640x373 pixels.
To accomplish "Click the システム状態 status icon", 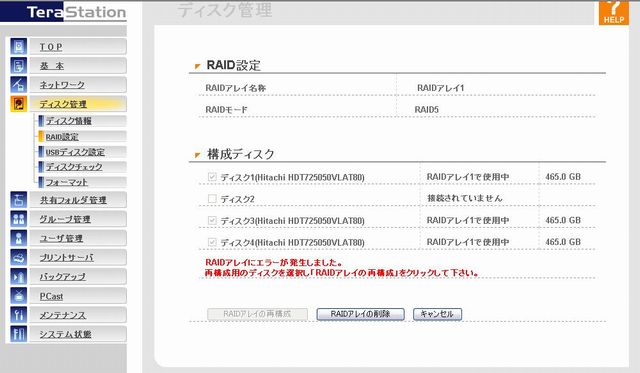I will coord(18,334).
